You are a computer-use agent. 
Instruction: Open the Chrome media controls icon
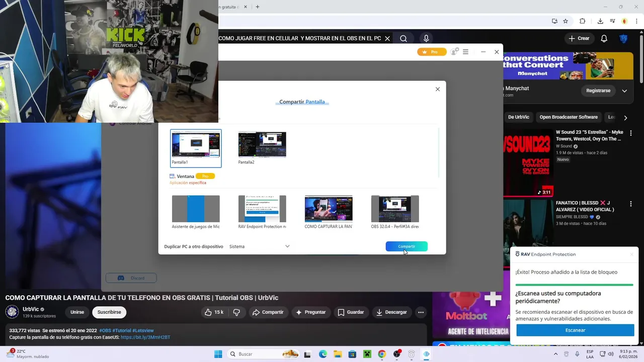[x=612, y=21]
